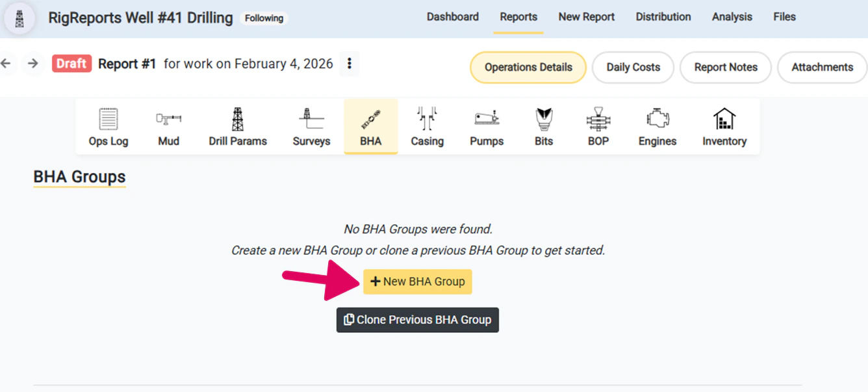Open the Distribution menu item
Image resolution: width=868 pixels, height=392 pixels.
coord(663,17)
